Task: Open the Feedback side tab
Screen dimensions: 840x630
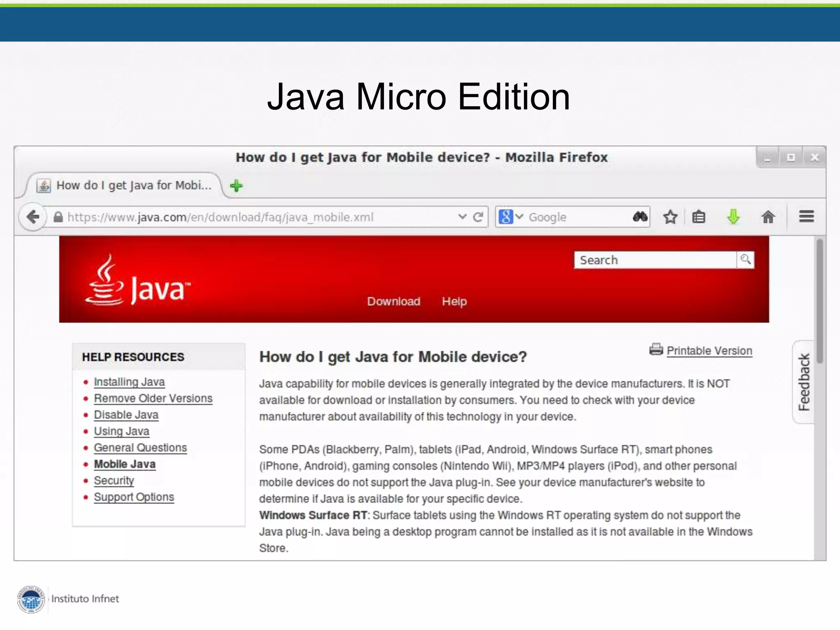Action: point(803,382)
